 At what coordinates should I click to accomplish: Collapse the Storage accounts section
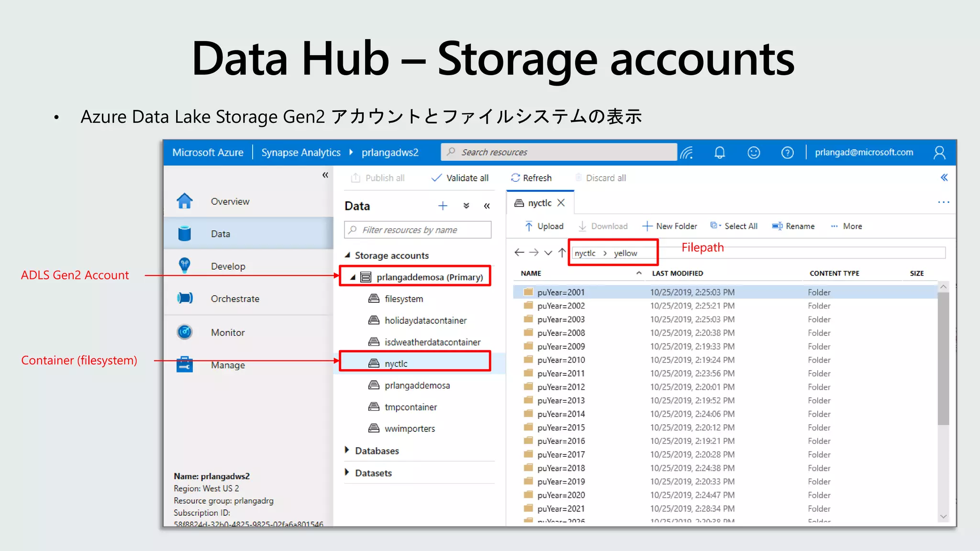pyautogui.click(x=347, y=255)
